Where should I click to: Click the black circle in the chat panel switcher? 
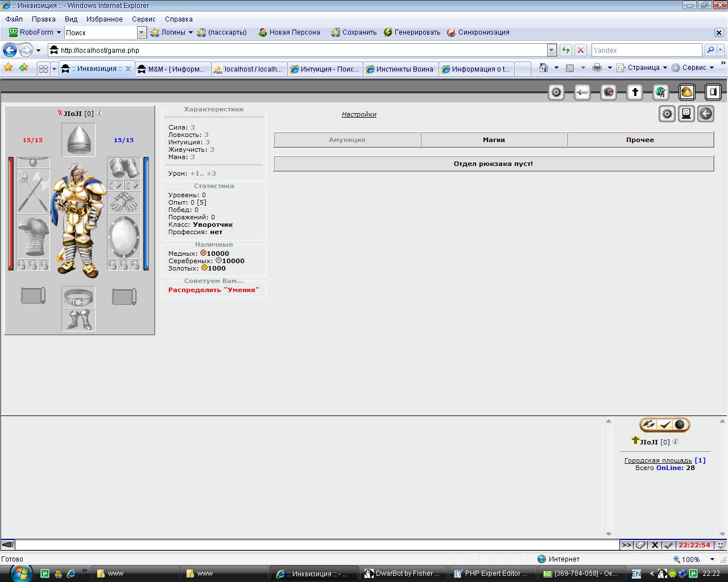tap(680, 425)
